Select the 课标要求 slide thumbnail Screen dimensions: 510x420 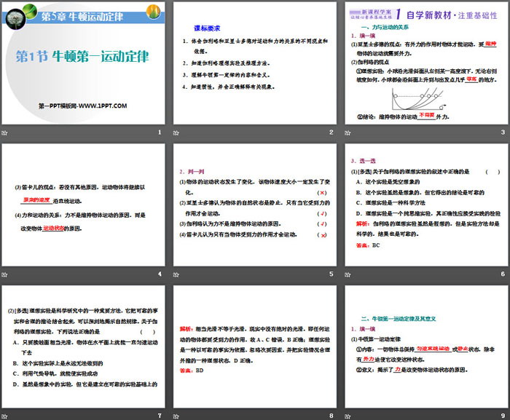(255, 64)
